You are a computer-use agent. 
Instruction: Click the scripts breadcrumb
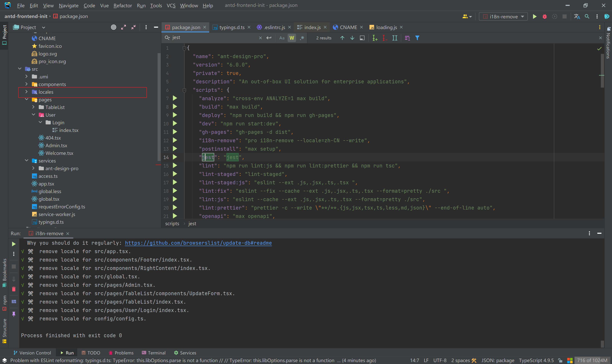click(x=172, y=223)
